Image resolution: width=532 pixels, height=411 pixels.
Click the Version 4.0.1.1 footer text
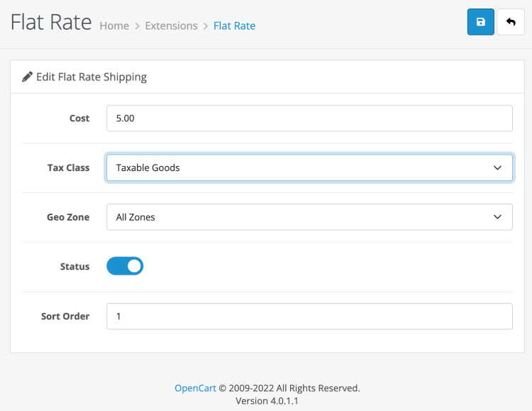pos(267,401)
